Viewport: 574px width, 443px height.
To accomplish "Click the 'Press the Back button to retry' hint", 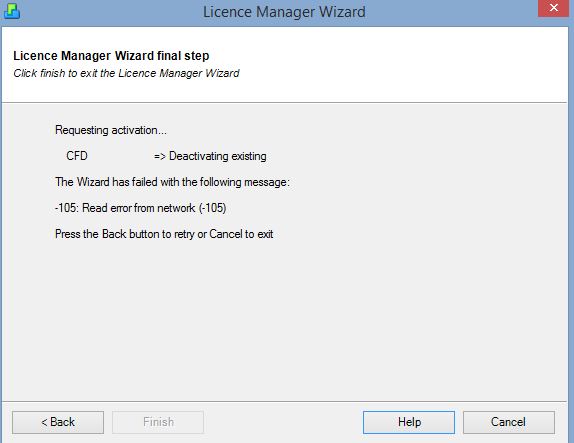I will 164,234.
